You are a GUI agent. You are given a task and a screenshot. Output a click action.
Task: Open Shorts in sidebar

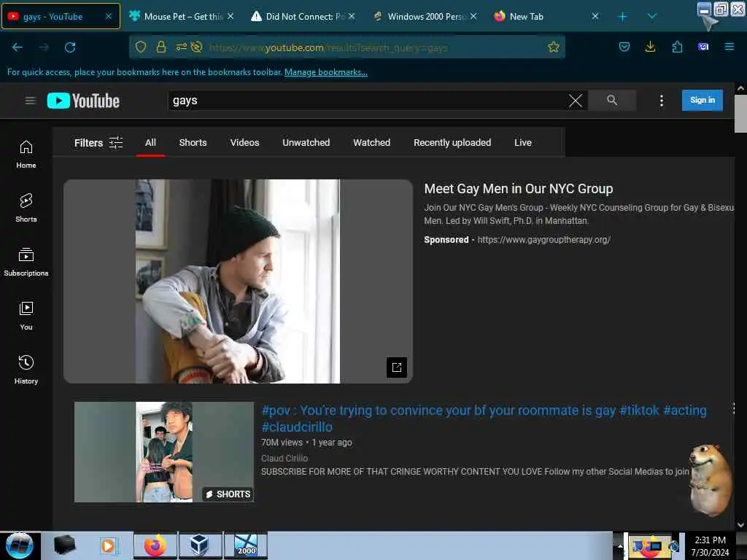(26, 208)
